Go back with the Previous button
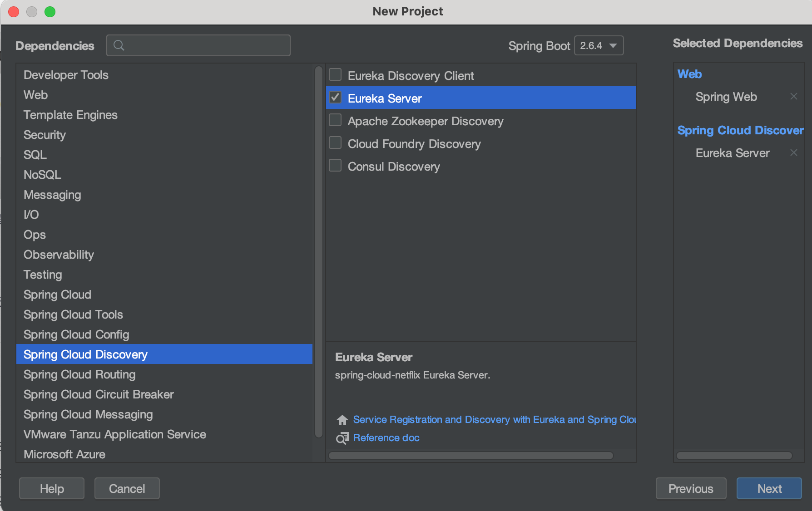 691,488
